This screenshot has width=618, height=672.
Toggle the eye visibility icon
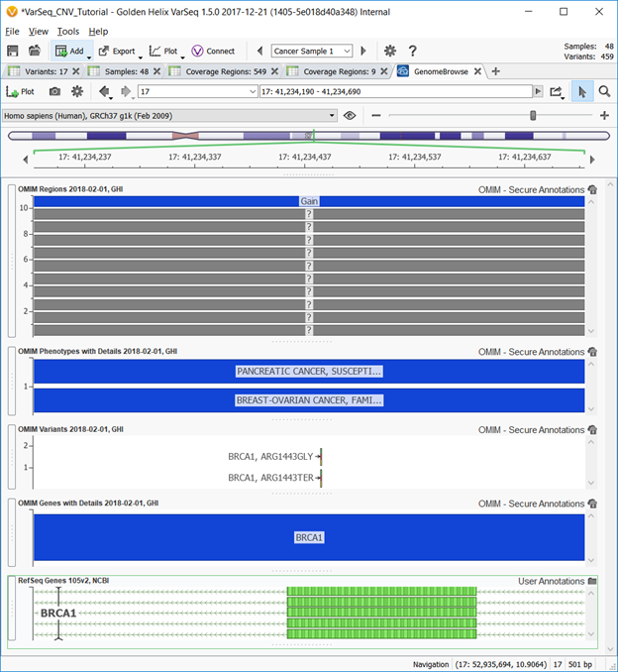pyautogui.click(x=350, y=116)
